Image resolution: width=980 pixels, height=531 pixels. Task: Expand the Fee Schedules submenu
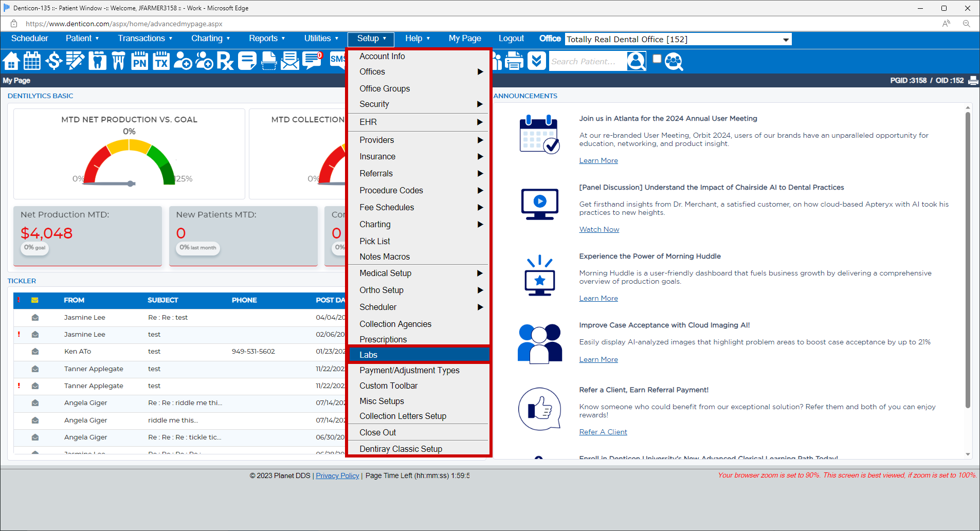480,208
